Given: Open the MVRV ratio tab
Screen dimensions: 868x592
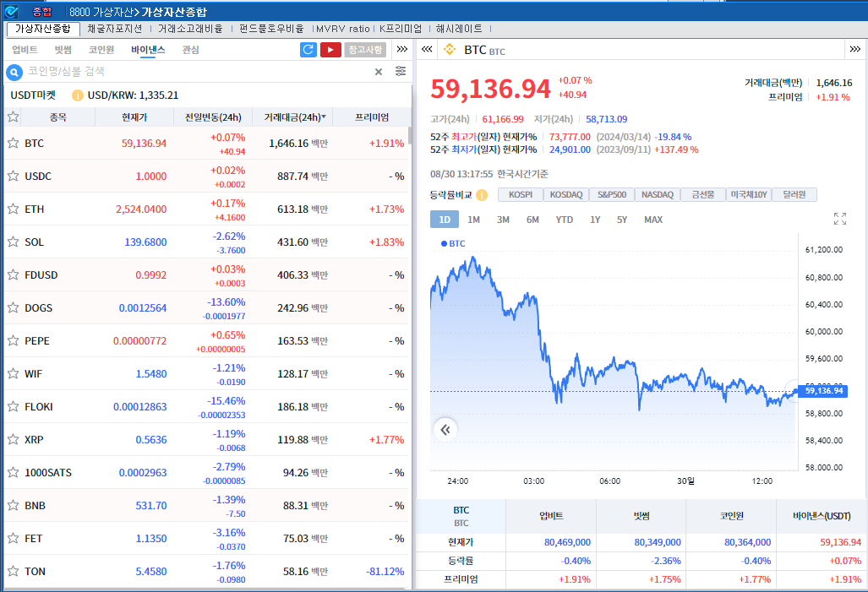Looking at the screenshot, I should pos(342,29).
